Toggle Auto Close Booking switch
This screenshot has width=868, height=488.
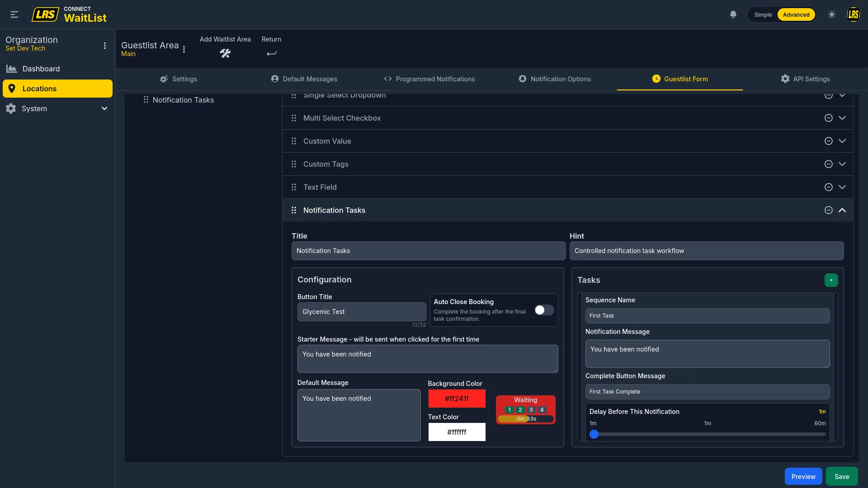pos(544,310)
